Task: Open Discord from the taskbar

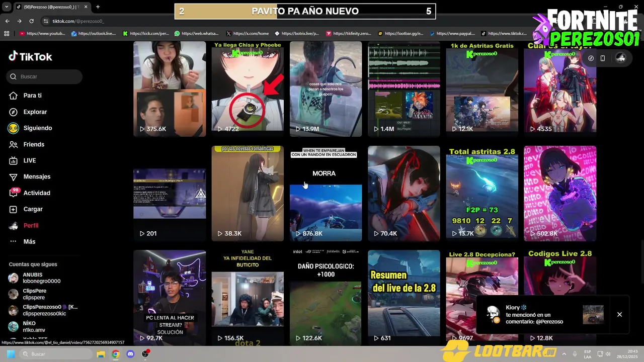Action: tap(130, 354)
